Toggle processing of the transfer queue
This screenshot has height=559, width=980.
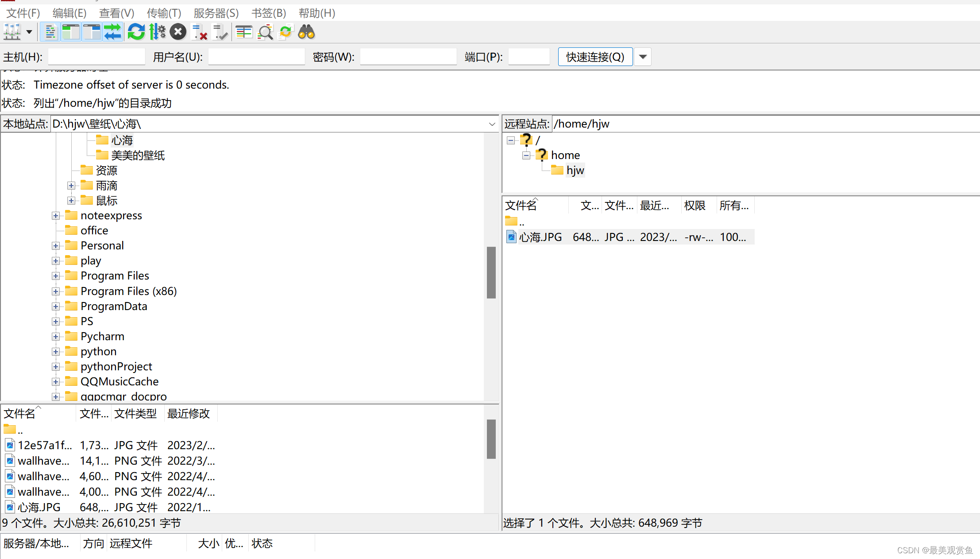(x=157, y=32)
